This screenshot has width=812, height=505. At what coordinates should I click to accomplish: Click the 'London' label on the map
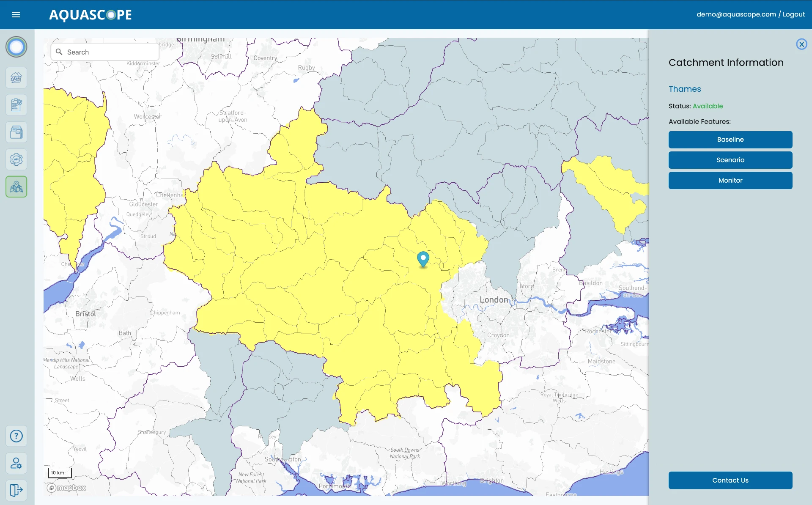click(494, 299)
